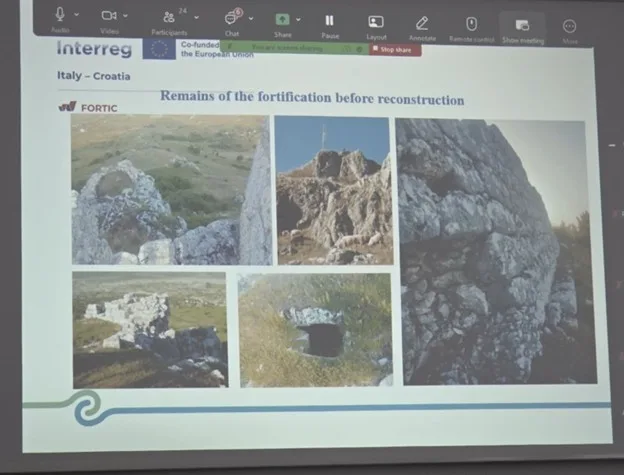Click the 'Italy – Croatia' text
The height and width of the screenshot is (475, 624).
pos(94,76)
